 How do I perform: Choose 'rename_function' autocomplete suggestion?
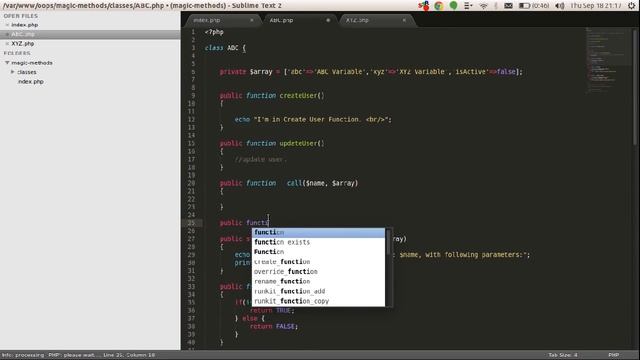pos(318,282)
